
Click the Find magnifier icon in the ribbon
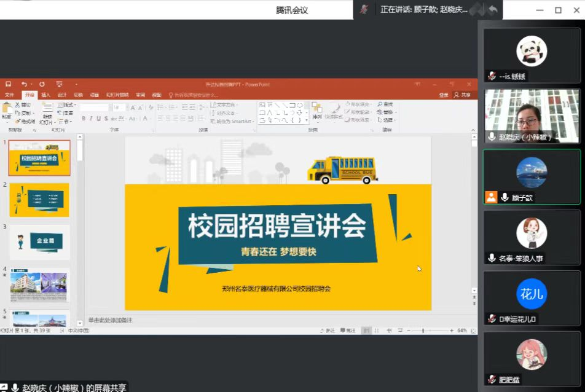tap(380, 104)
